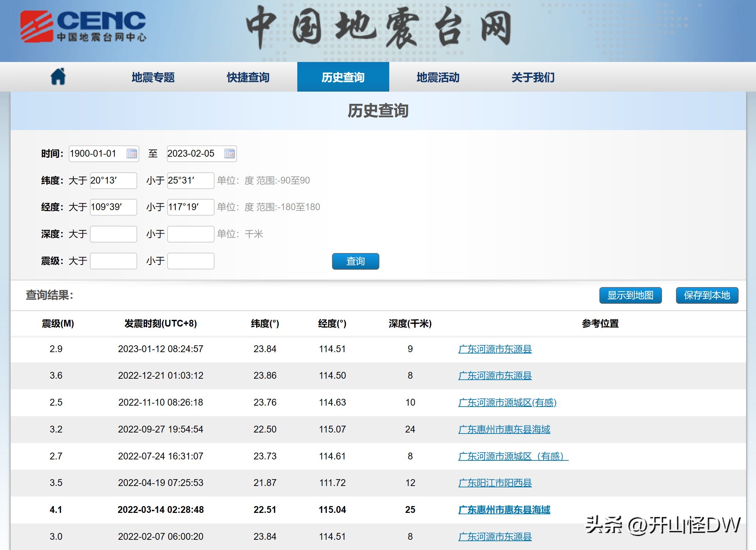This screenshot has height=550, width=756.
Task: Open 广东惠州市惠东县海域 link for 4.1 quake
Action: pyautogui.click(x=503, y=510)
